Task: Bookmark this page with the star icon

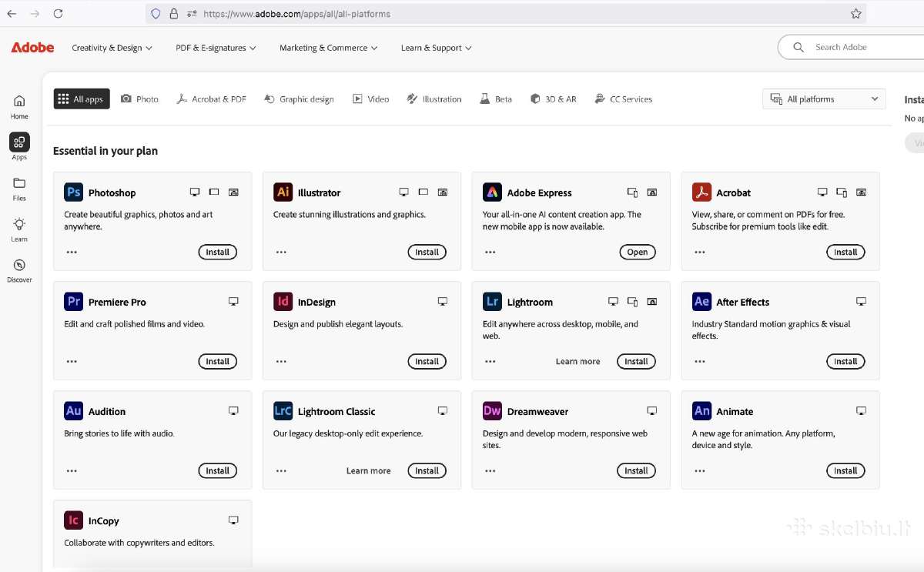Action: tap(855, 14)
